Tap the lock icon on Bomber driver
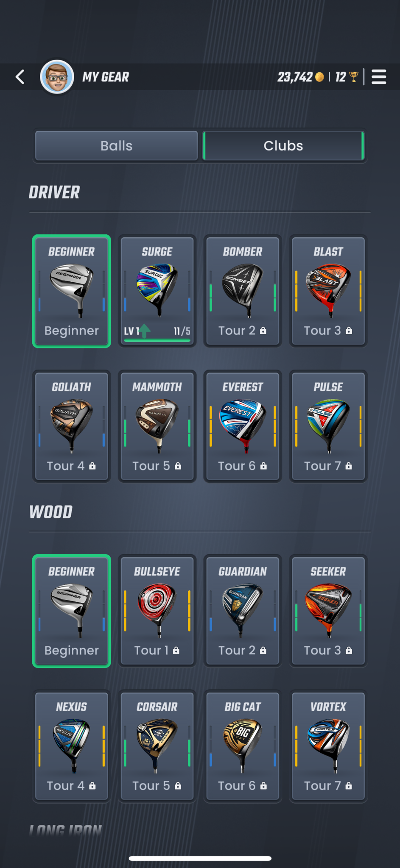Viewport: 400px width, 868px height. 263,331
